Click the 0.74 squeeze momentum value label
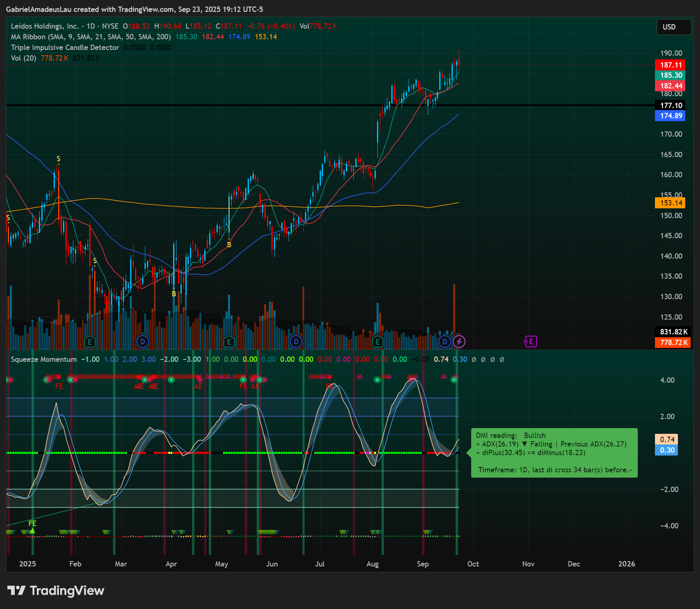This screenshot has height=609, width=700. click(x=666, y=439)
